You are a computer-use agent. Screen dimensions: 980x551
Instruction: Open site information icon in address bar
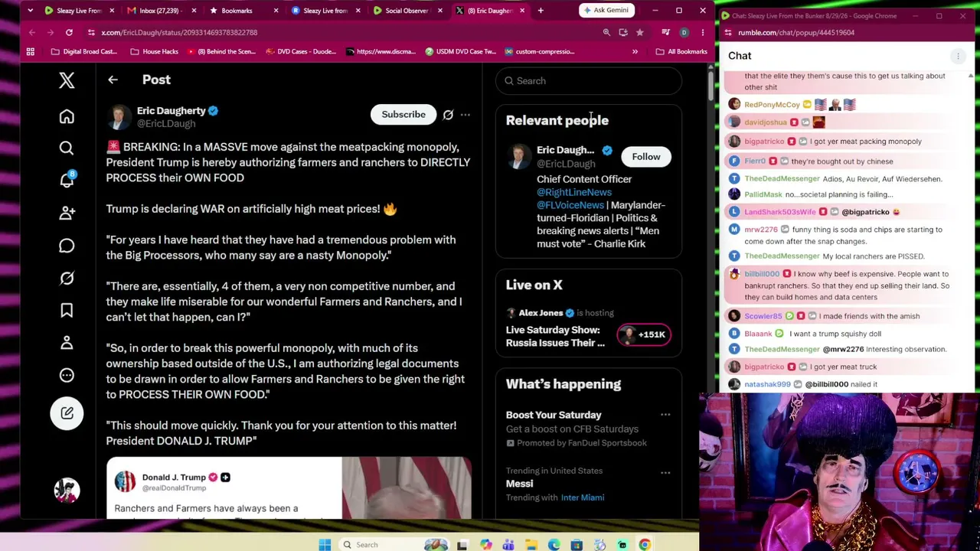(91, 33)
